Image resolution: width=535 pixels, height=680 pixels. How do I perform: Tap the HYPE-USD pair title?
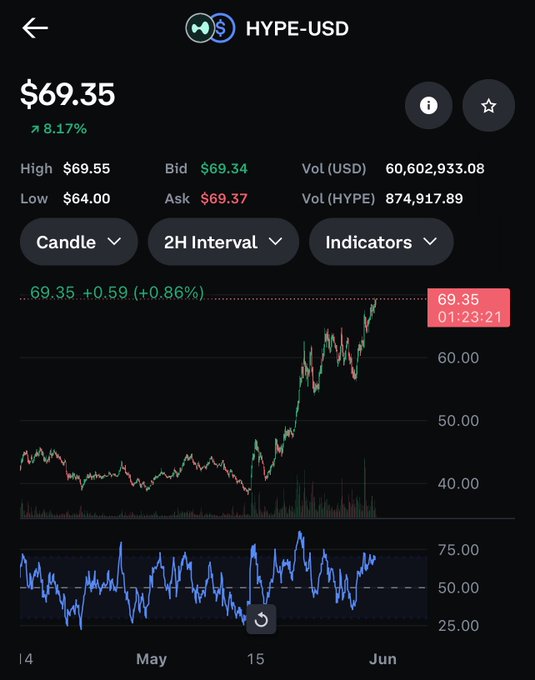coord(297,29)
